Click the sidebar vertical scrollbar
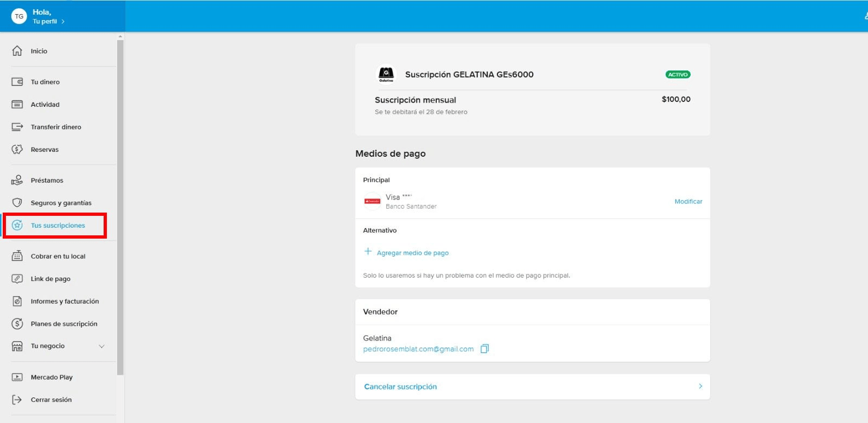This screenshot has height=423, width=868. [x=120, y=206]
